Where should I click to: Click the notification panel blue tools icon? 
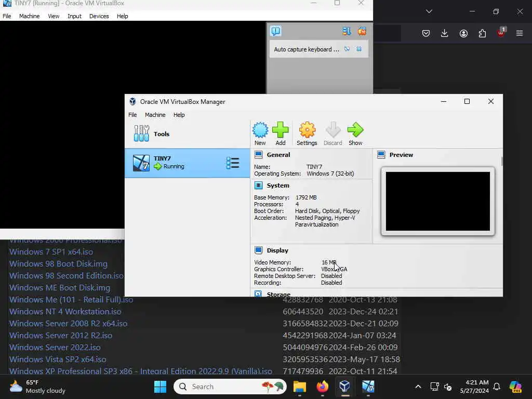pyautogui.click(x=347, y=31)
